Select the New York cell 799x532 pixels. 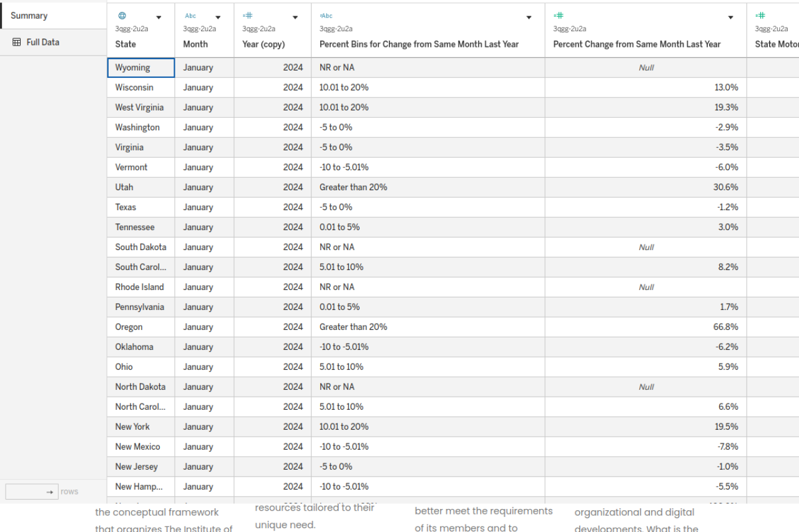(141, 427)
